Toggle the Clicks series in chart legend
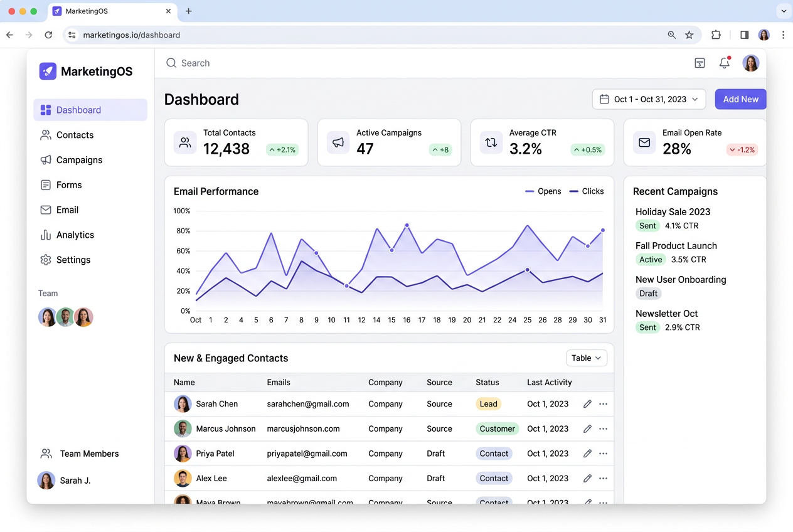The width and height of the screenshot is (793, 532). click(x=587, y=191)
